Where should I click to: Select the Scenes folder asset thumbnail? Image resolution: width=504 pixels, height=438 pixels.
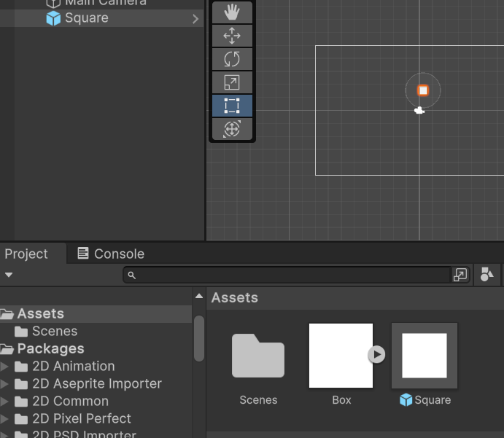(x=258, y=356)
